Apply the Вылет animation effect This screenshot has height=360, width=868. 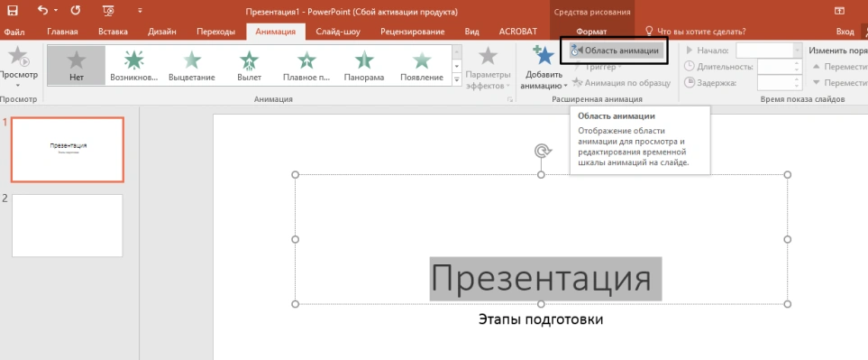249,65
